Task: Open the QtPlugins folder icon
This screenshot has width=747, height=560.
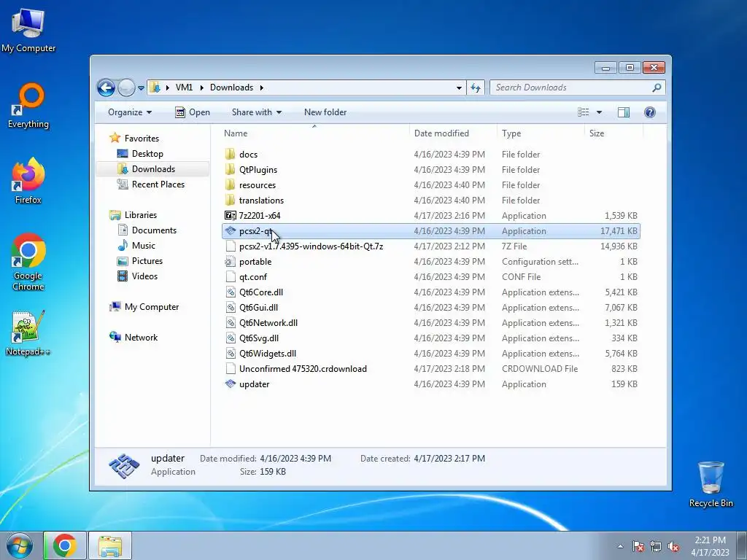Action: pyautogui.click(x=231, y=169)
